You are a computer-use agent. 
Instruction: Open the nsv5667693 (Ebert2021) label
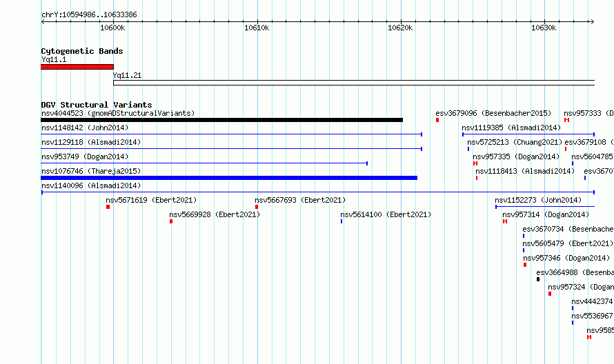(x=300, y=200)
